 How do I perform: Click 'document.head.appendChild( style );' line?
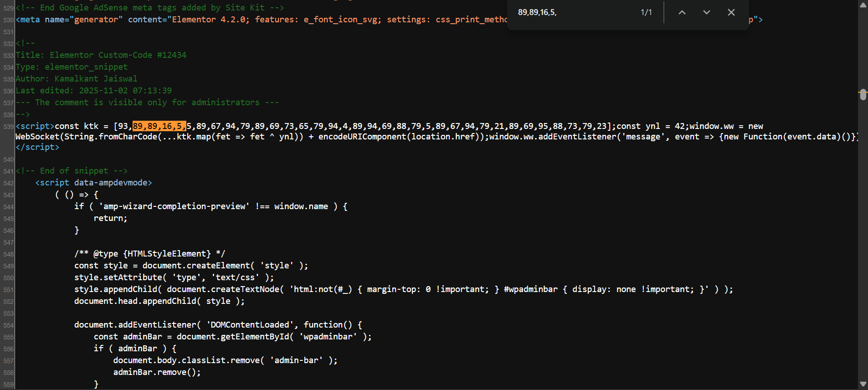pyautogui.click(x=159, y=301)
